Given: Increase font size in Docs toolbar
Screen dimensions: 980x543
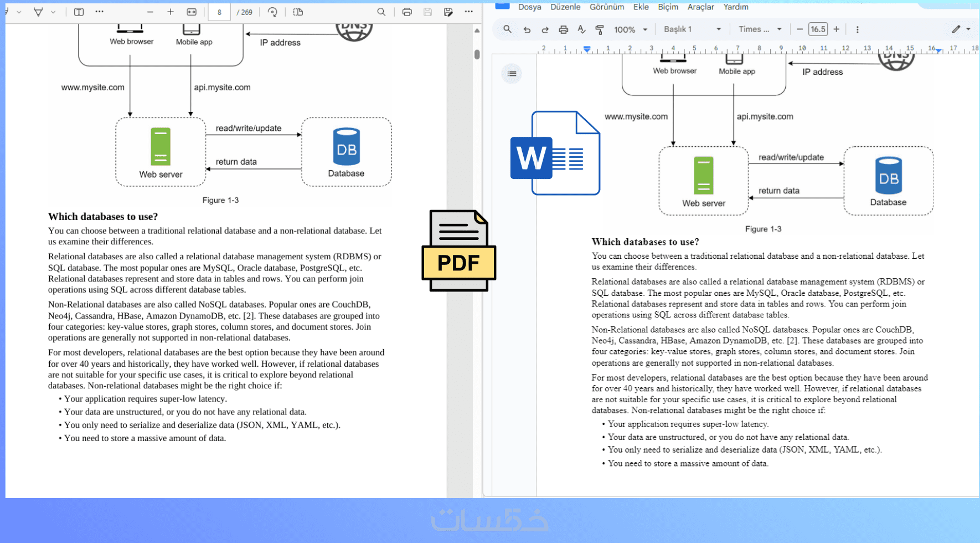Looking at the screenshot, I should click(x=837, y=29).
